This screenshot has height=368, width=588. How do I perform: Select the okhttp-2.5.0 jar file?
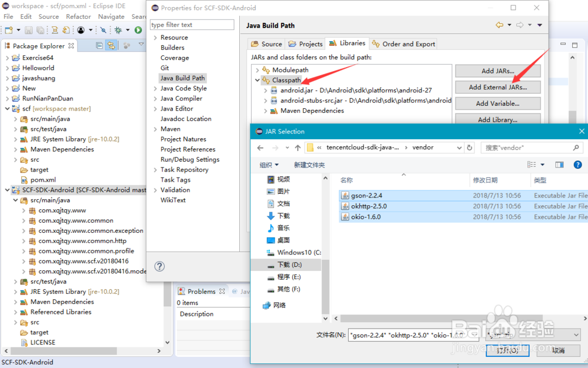coord(369,206)
